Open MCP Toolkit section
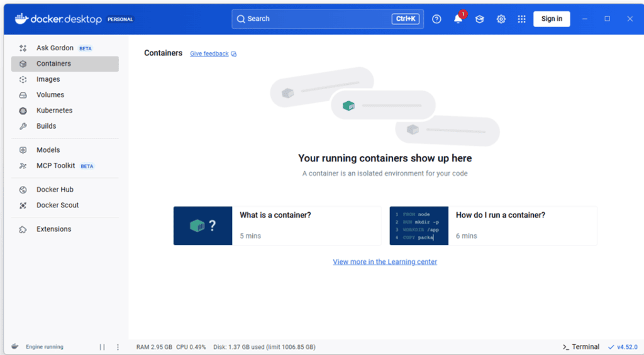This screenshot has width=644, height=355. 65,165
